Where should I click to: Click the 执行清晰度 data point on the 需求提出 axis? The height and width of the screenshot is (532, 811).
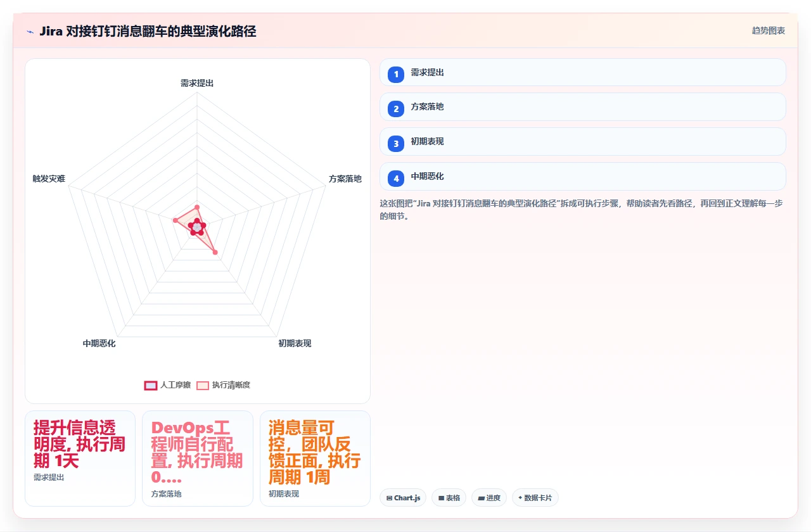click(197, 207)
